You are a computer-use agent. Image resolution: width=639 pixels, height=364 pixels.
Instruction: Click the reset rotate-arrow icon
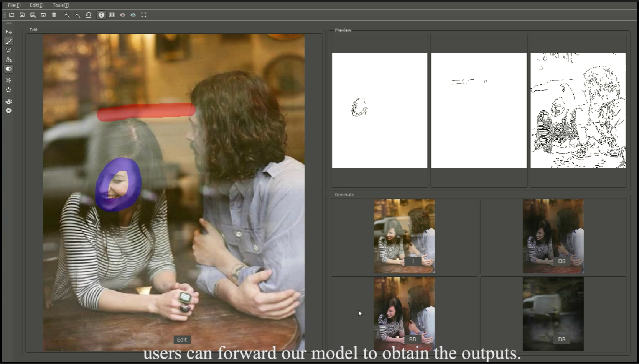(x=88, y=15)
